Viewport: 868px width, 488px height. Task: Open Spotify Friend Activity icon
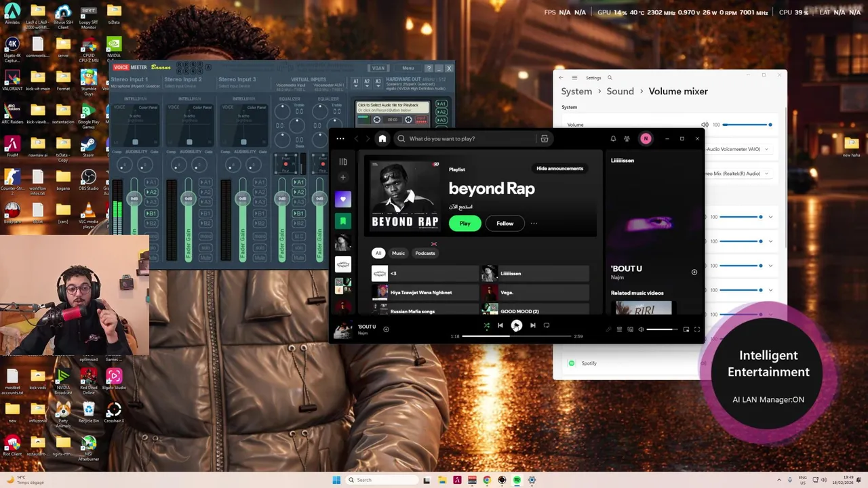627,139
